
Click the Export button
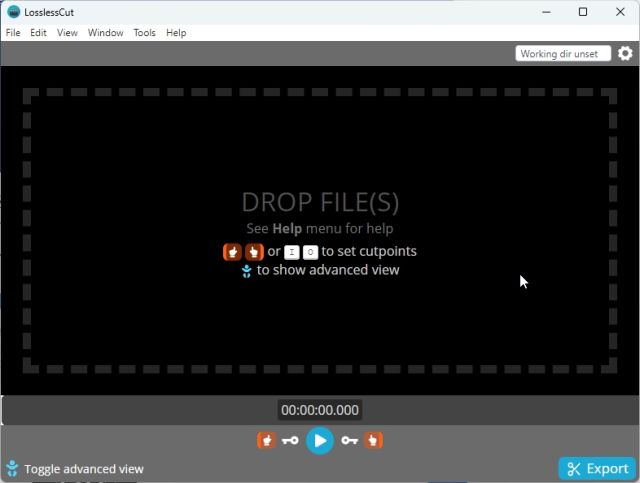pyautogui.click(x=597, y=468)
